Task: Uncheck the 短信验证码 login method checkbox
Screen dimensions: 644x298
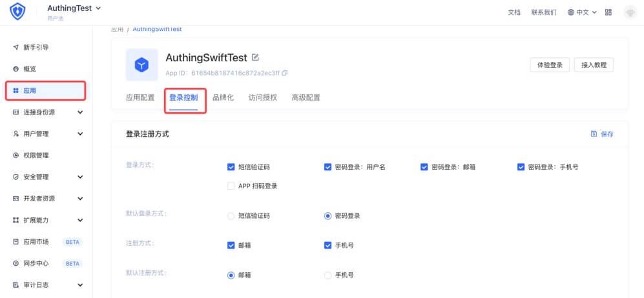Action: coord(231,167)
